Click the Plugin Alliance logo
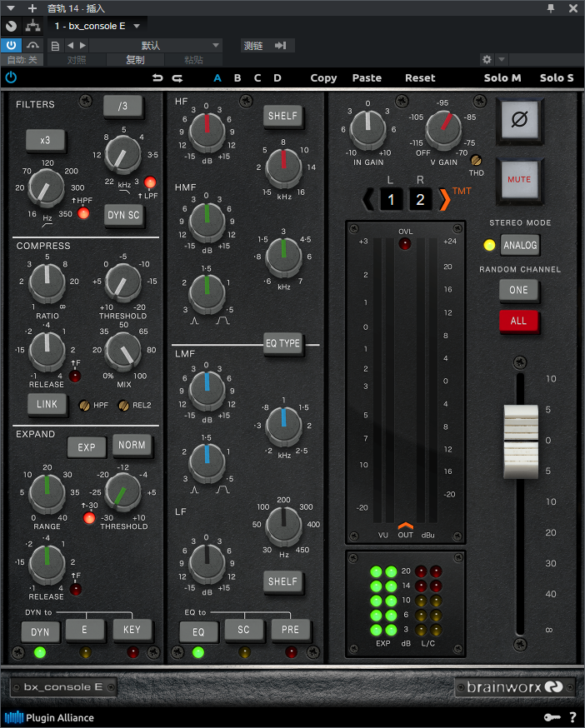Viewport: 585px width, 728px height. tap(49, 717)
